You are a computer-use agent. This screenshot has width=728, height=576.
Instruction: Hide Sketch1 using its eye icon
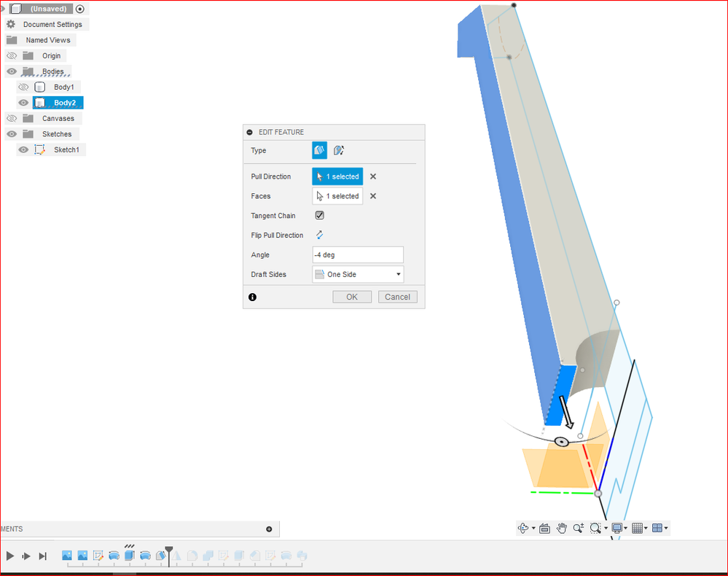(23, 149)
